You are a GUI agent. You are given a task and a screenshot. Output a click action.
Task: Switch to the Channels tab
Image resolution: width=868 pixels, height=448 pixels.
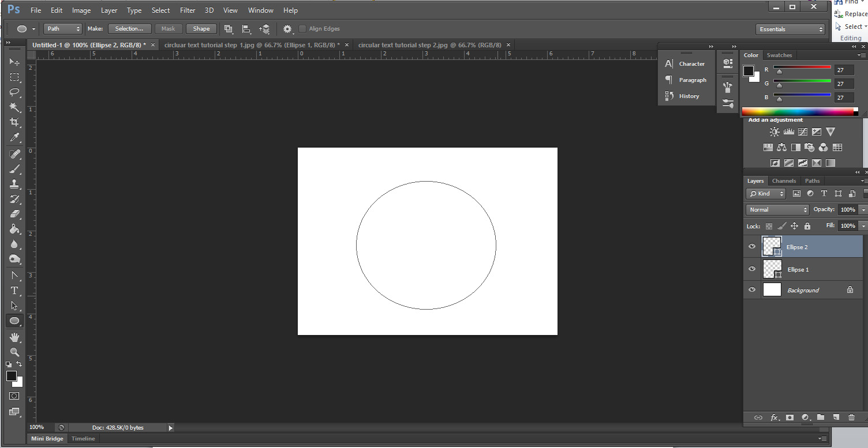coord(784,181)
